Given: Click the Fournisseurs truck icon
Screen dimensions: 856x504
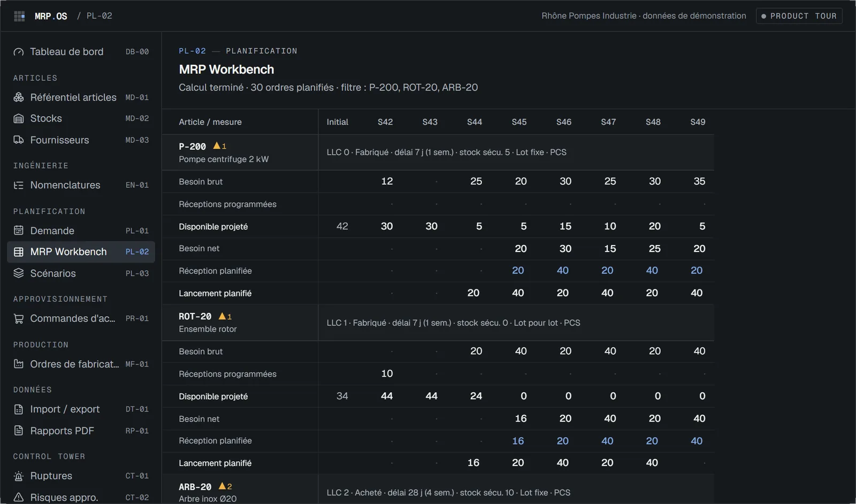Looking at the screenshot, I should coord(19,140).
